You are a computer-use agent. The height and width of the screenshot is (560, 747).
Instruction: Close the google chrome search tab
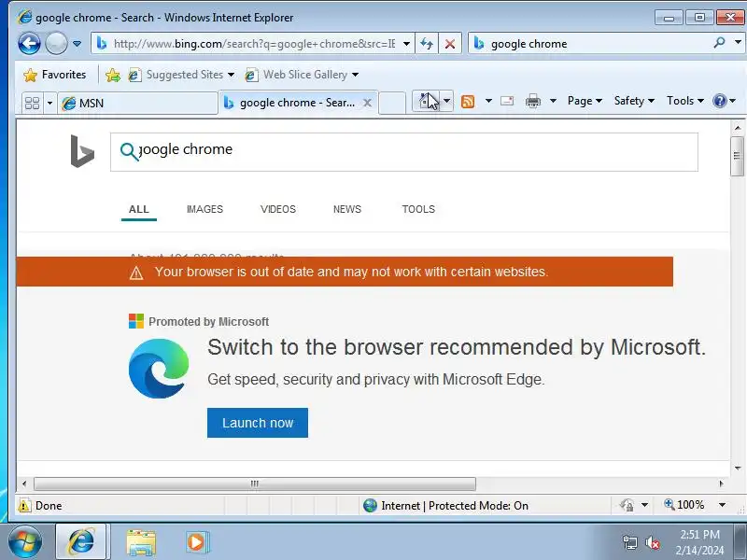pyautogui.click(x=367, y=103)
